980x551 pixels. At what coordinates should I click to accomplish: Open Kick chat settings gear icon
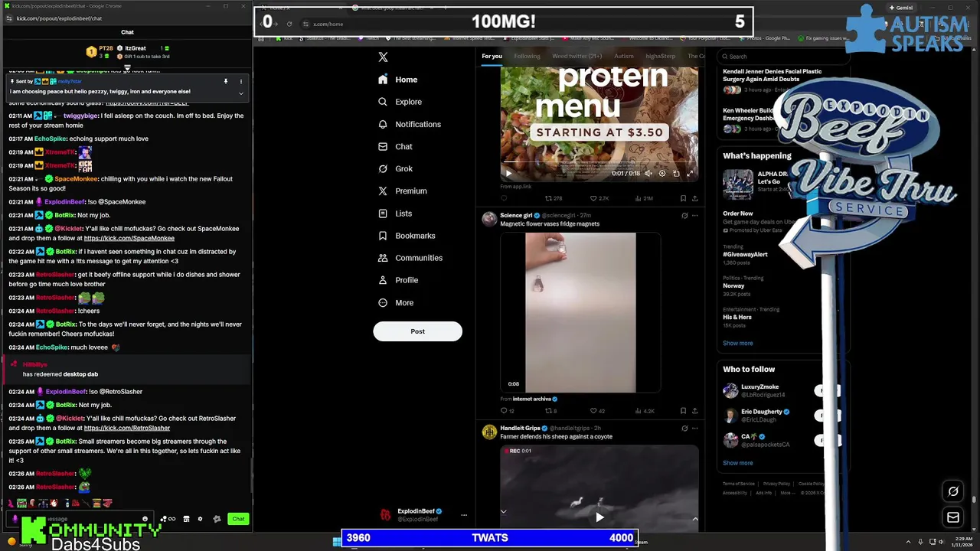[200, 519]
